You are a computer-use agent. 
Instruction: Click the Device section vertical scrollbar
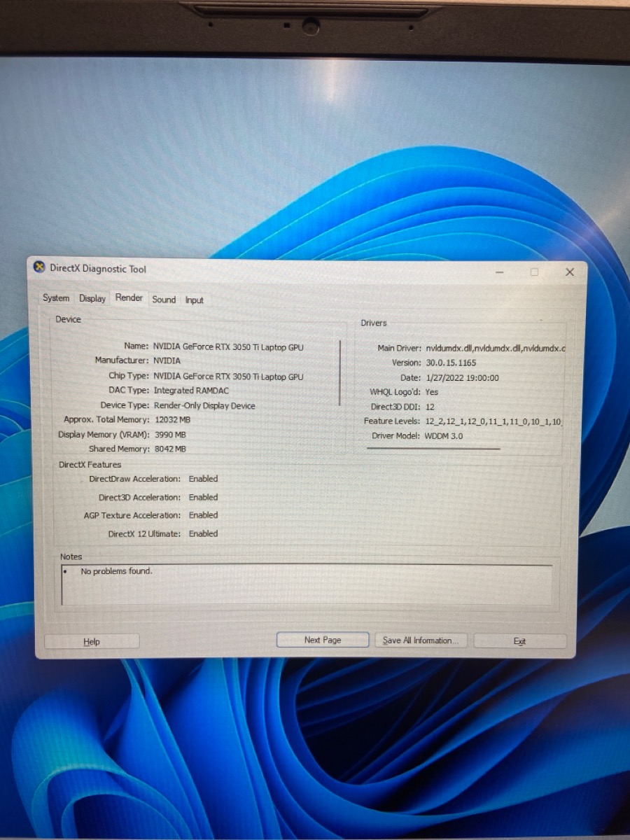point(340,372)
